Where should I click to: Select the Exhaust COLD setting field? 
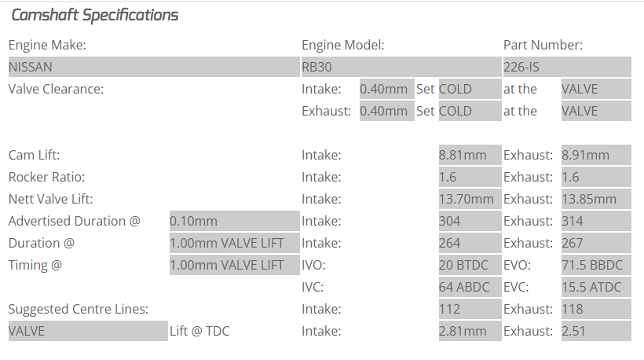(469, 111)
